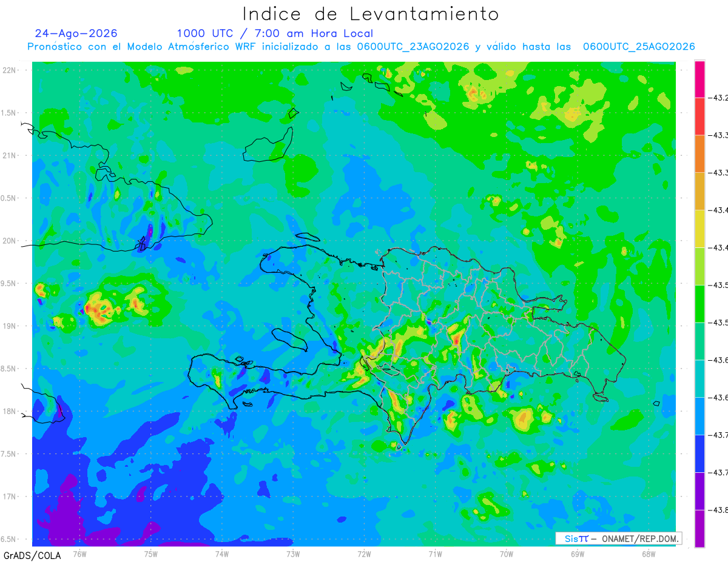Click the "0600UTC_25AGO2026" valid-until time

pos(639,47)
